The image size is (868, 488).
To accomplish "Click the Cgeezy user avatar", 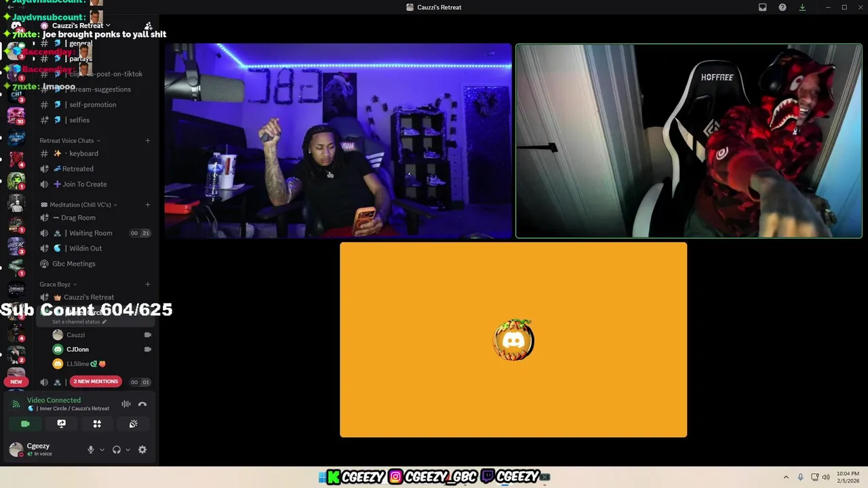I will (x=16, y=449).
